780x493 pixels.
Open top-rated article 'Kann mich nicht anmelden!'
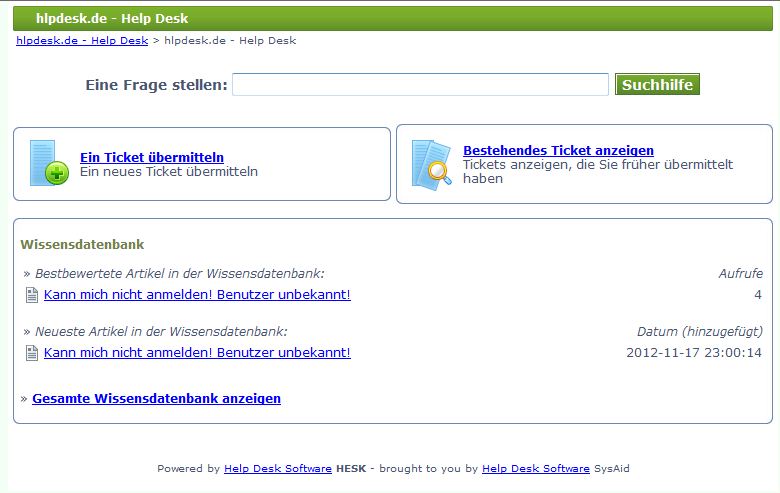pyautogui.click(x=197, y=295)
